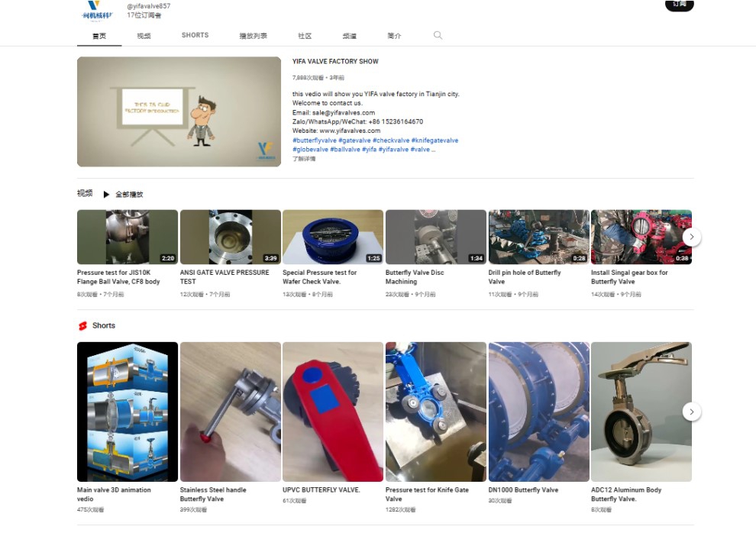This screenshot has height=533, width=756.
Task: Open ADC12 Aluminum Body Short thumbnail
Action: coord(641,412)
